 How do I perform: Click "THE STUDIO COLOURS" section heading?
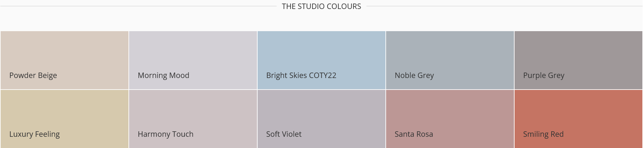[321, 6]
